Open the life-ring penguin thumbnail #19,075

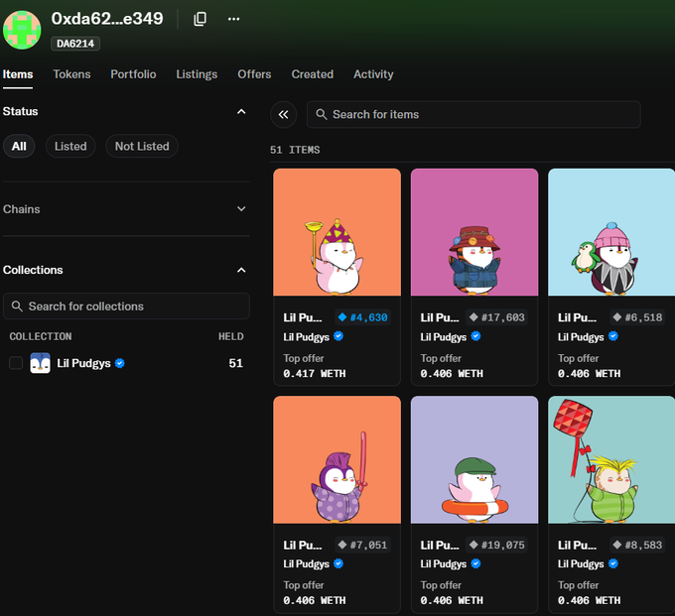[474, 460]
